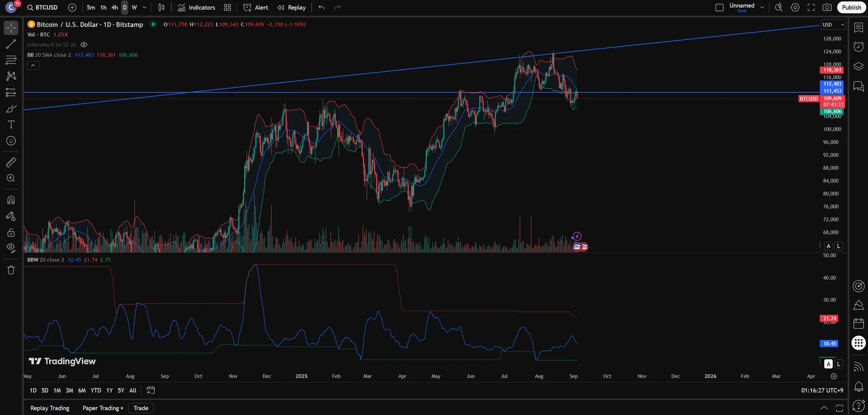Screen dimensions: 868x415
Task: Create an Alert from toolbar
Action: tap(256, 7)
